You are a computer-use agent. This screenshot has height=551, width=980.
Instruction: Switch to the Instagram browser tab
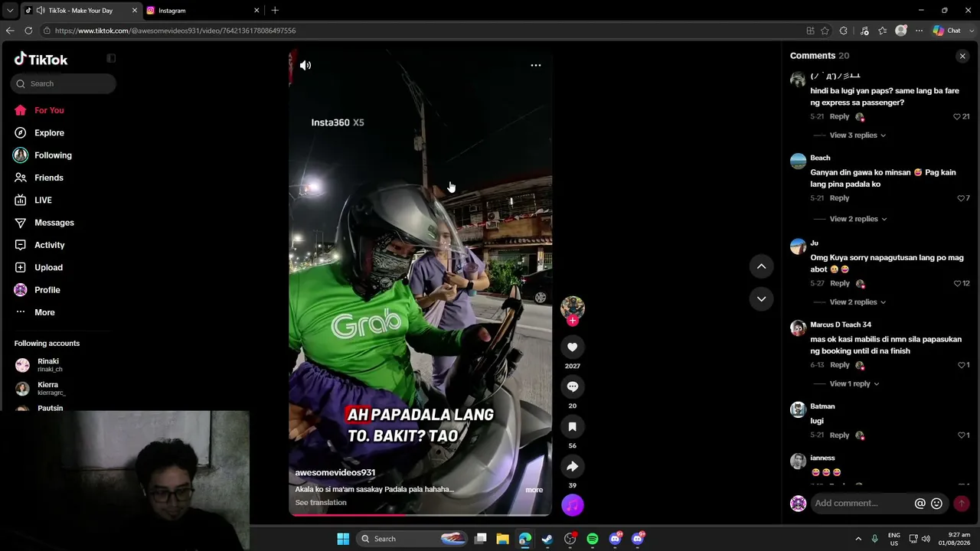(x=203, y=11)
